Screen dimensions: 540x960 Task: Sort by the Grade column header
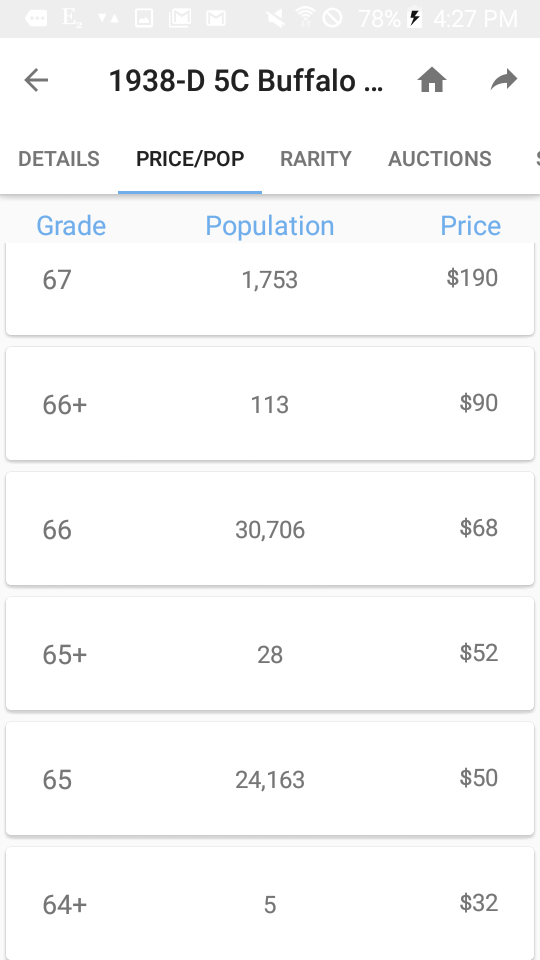71,226
